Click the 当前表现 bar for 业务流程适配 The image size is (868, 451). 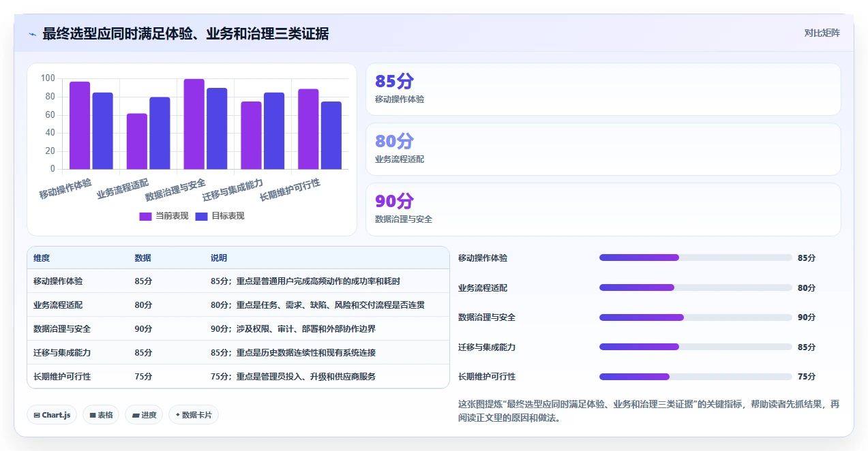[137, 141]
